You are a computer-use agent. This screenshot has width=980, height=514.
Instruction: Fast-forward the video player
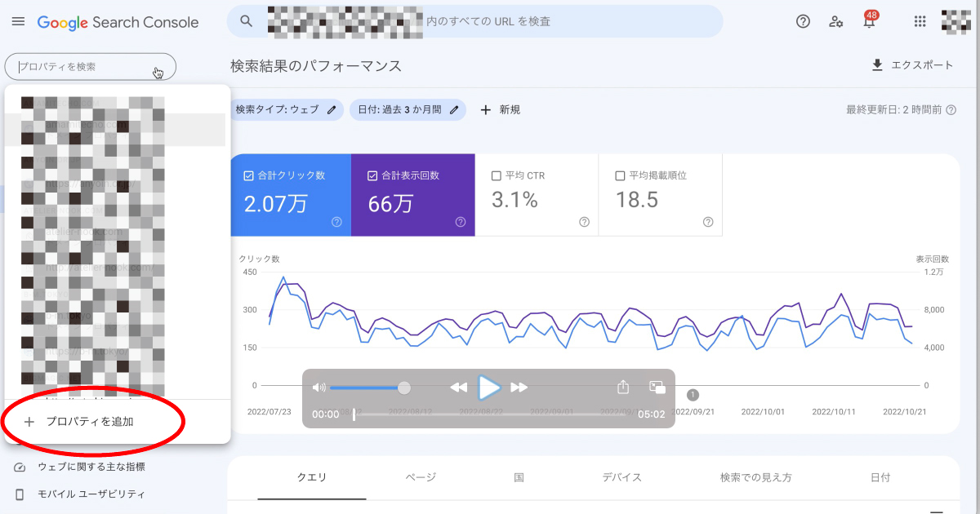tap(519, 388)
